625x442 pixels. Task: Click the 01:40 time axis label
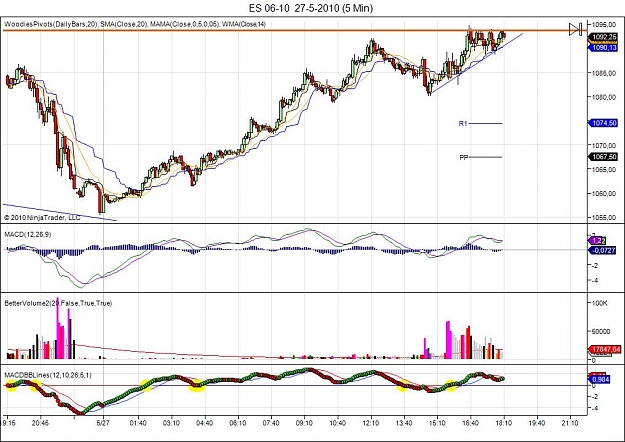[138, 423]
